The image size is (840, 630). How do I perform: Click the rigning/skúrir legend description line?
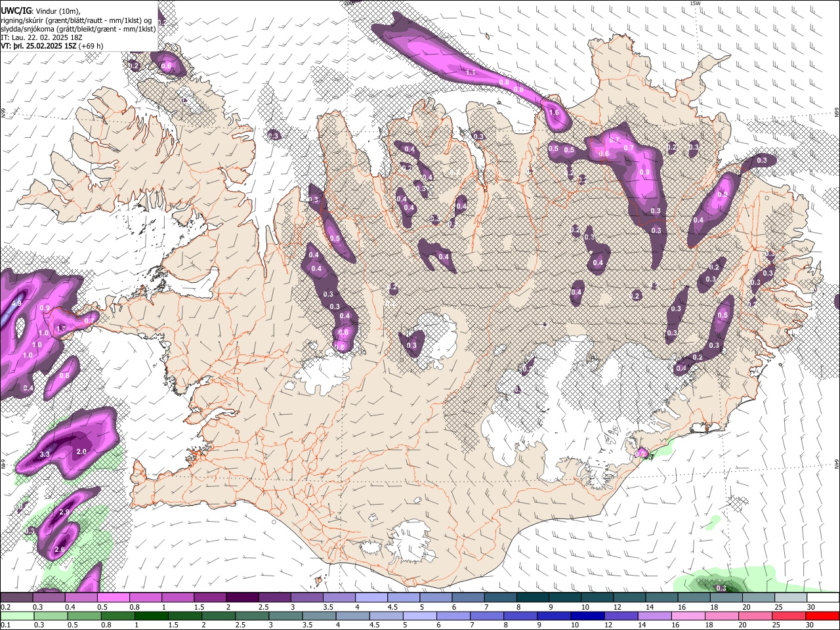[x=76, y=20]
